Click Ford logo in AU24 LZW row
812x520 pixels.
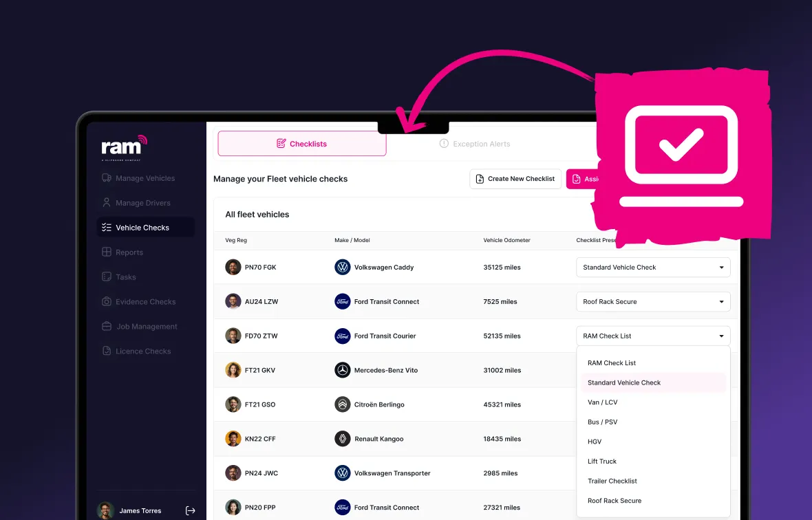tap(342, 302)
